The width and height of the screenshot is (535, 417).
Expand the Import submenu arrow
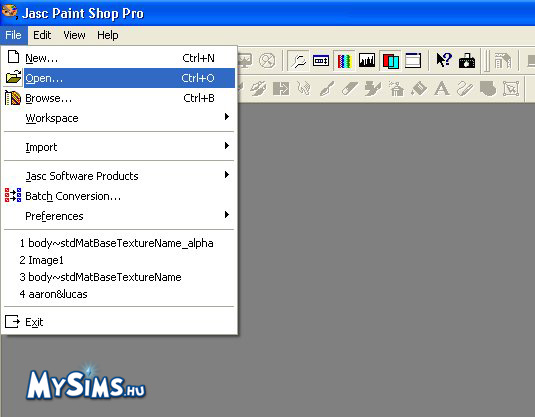(x=227, y=146)
